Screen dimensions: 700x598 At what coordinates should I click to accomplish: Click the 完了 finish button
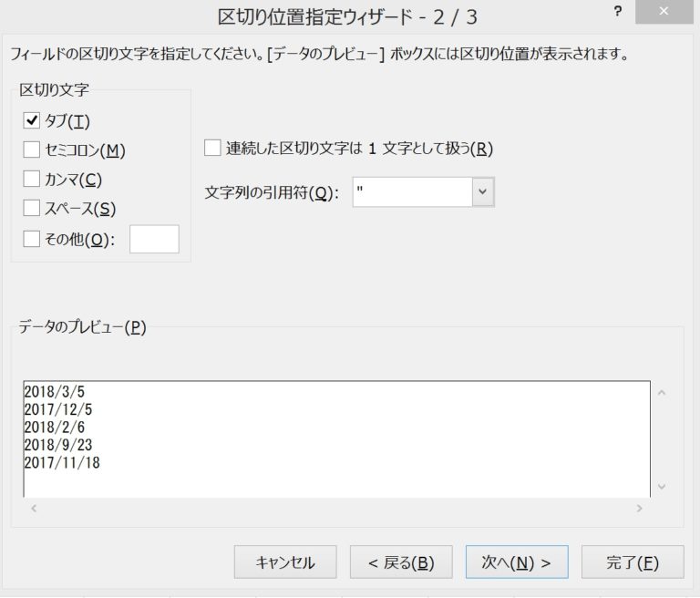(633, 562)
